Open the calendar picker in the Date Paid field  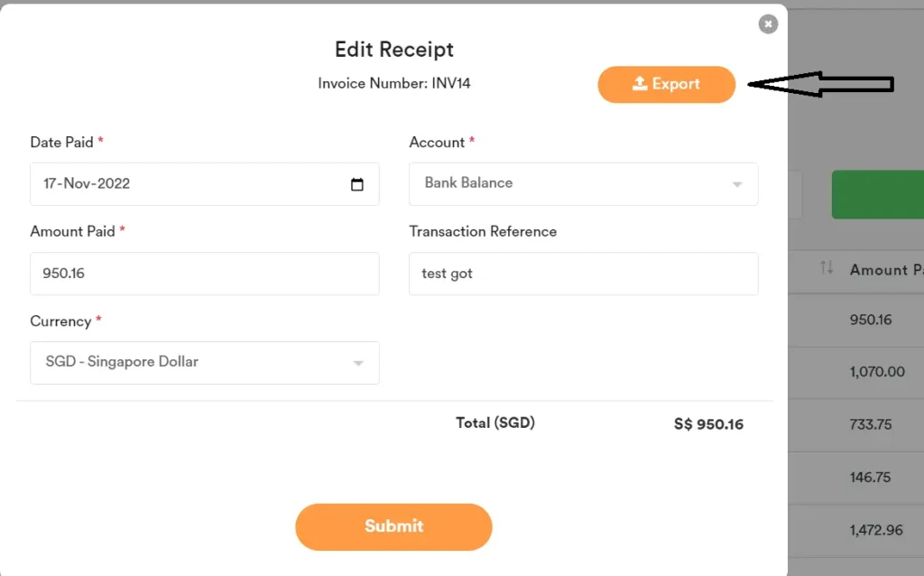point(358,184)
